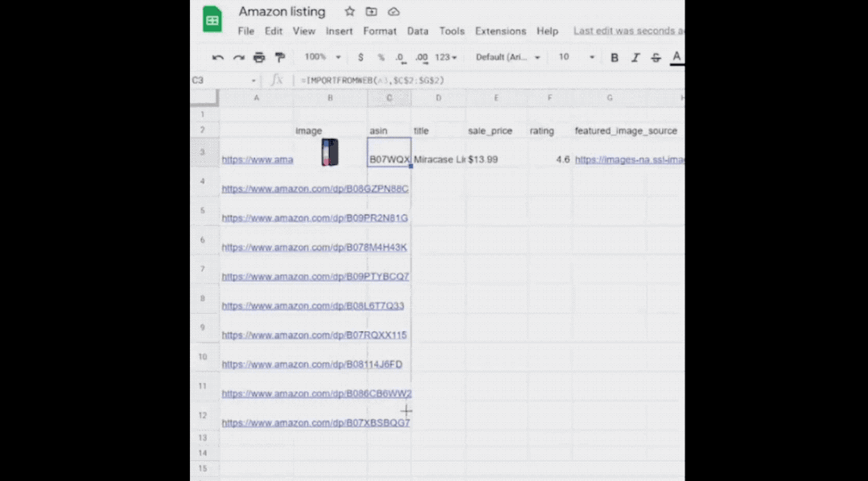Click the move to folder icon
The image size is (868, 481).
click(x=371, y=12)
